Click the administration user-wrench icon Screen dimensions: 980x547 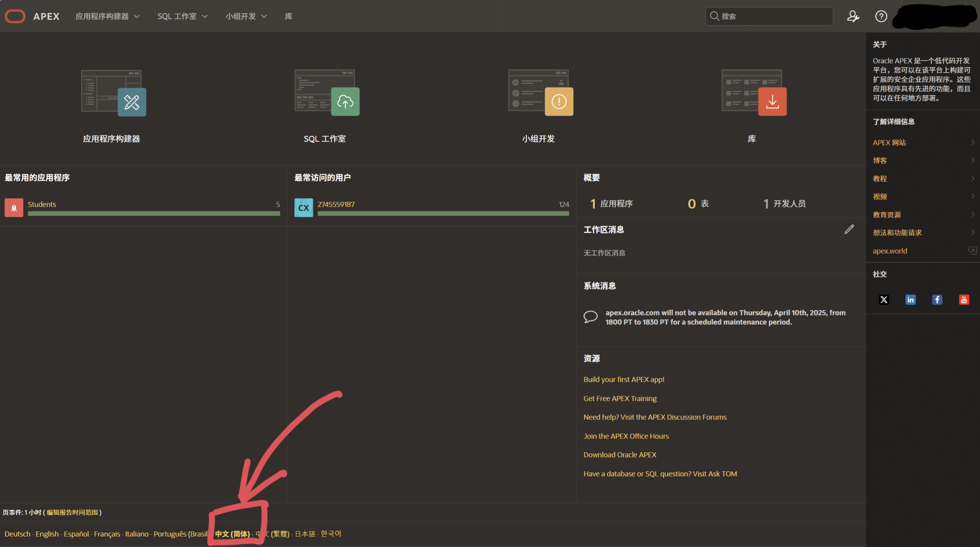point(853,16)
